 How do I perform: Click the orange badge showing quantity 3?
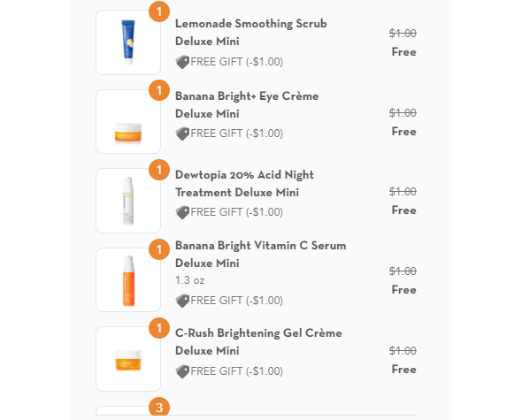click(x=159, y=407)
